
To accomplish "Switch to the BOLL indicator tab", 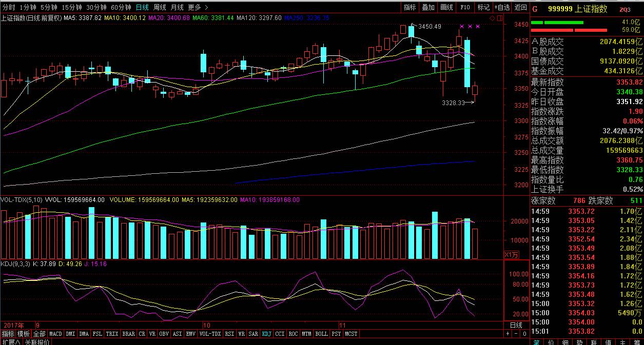I will coord(321,334).
